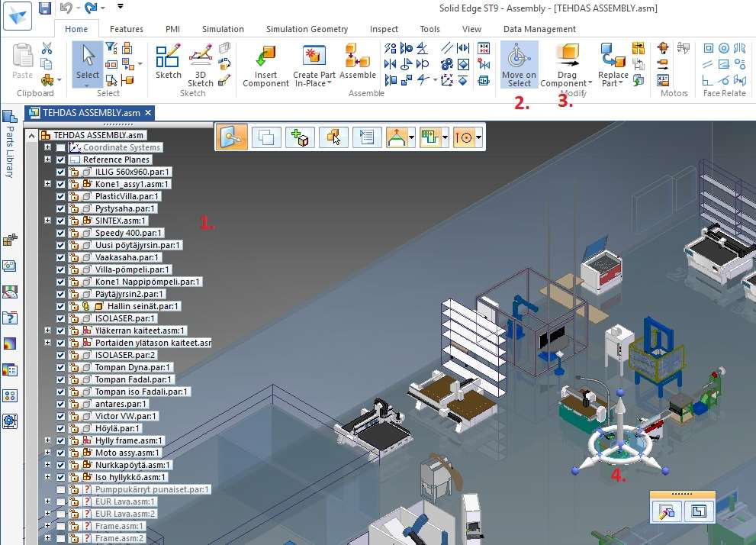Click the steering wheel handle in model view

tap(620, 443)
